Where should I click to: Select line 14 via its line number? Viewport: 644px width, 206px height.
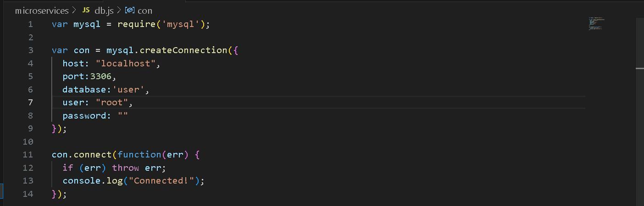click(28, 194)
